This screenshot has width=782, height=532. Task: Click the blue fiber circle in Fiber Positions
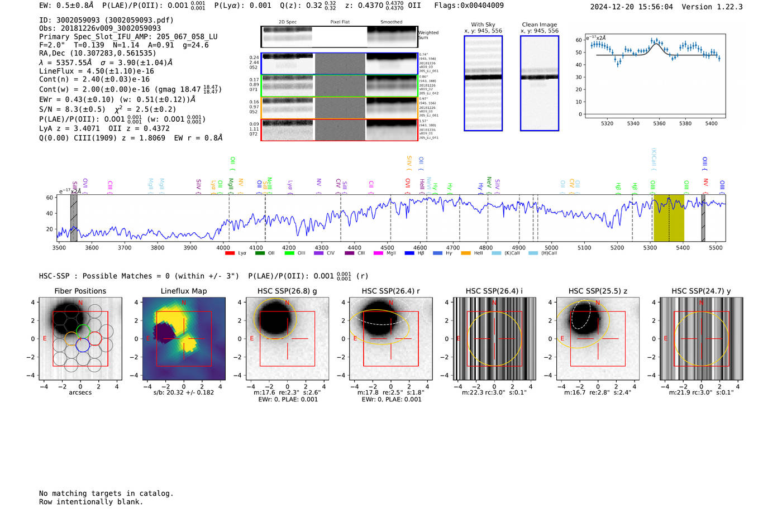point(83,345)
